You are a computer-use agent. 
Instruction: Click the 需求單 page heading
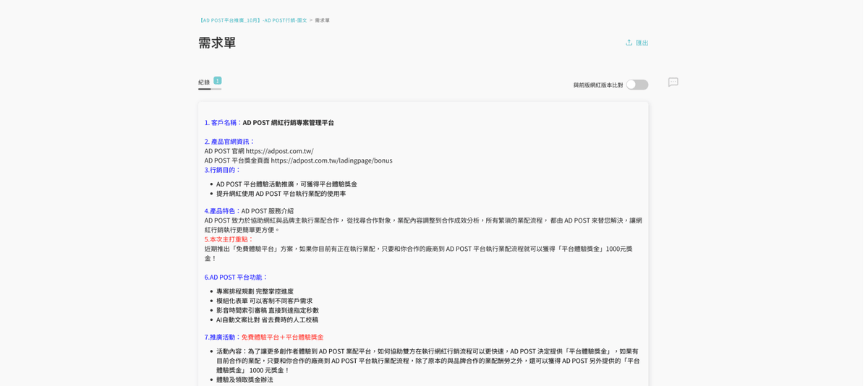(218, 43)
